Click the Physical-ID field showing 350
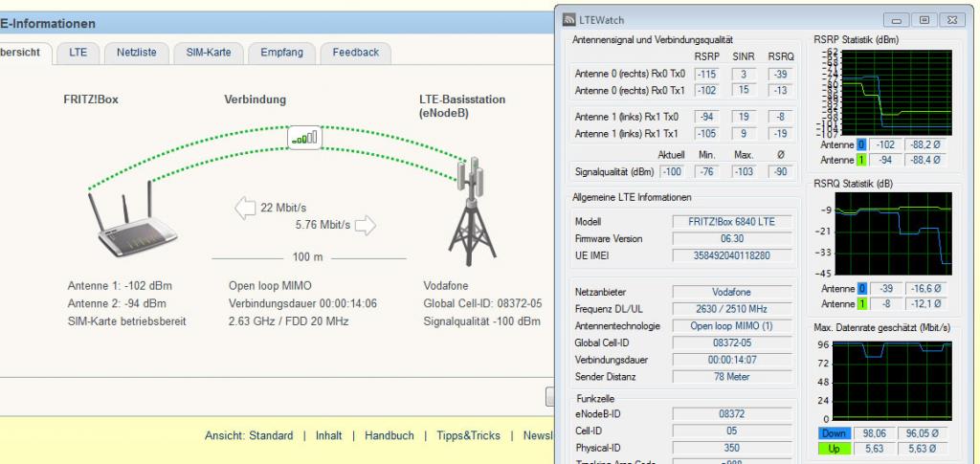 [732, 448]
